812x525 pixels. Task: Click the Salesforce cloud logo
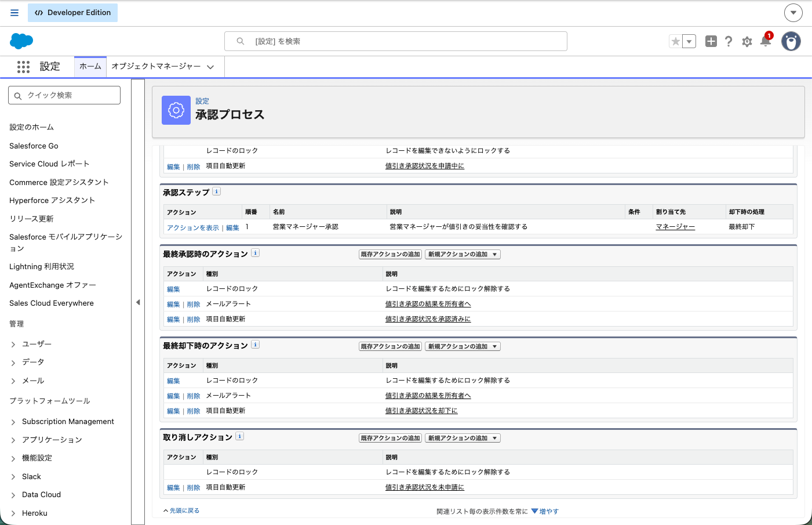click(21, 41)
